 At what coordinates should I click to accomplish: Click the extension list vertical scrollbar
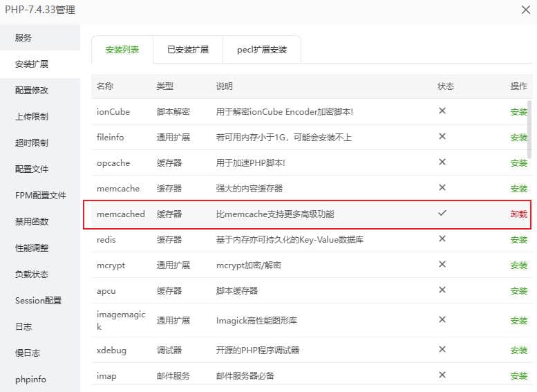click(529, 129)
